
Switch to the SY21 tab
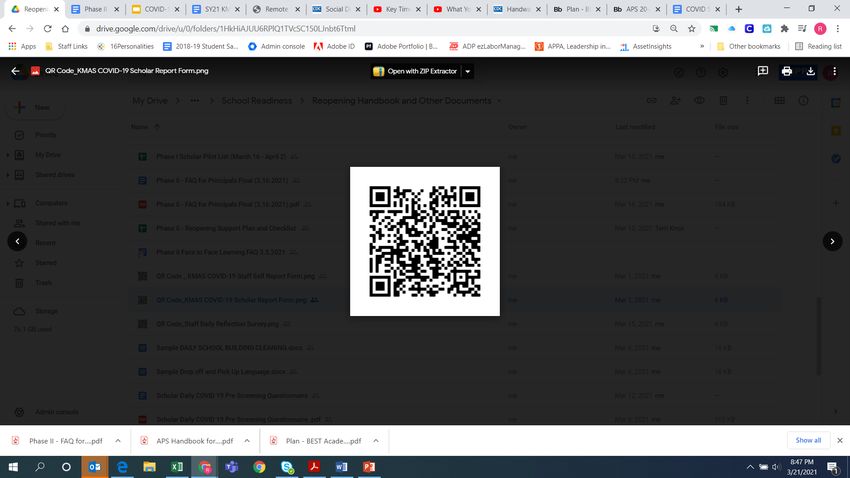(215, 9)
